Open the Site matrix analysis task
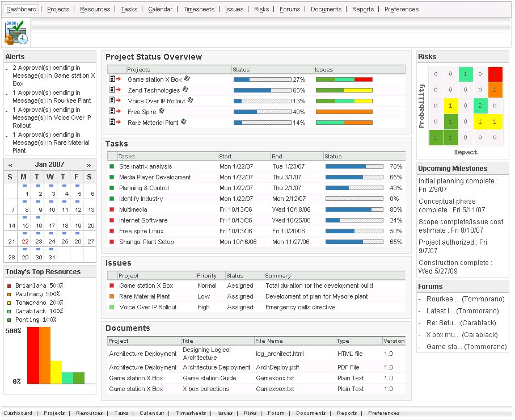The height and width of the screenshot is (420, 515). [x=146, y=167]
